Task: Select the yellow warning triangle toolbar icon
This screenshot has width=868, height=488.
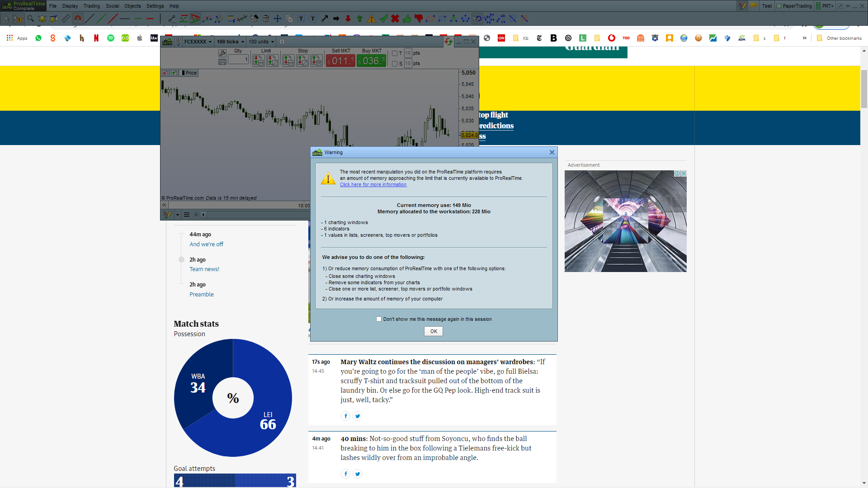Action: (x=372, y=19)
